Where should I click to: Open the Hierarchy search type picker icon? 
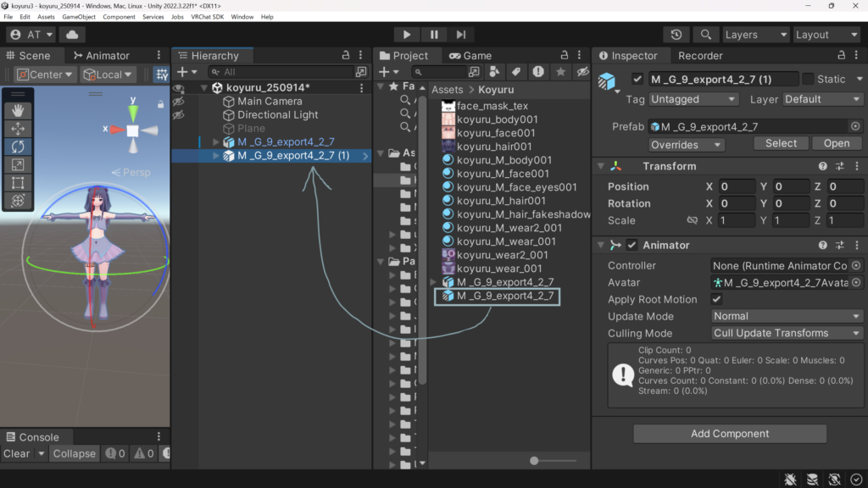[361, 72]
